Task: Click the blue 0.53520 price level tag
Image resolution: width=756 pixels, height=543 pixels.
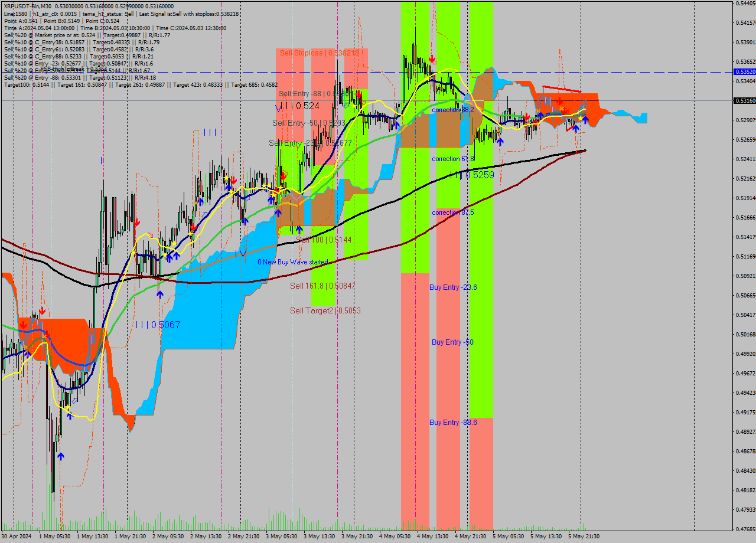Action: coord(744,71)
